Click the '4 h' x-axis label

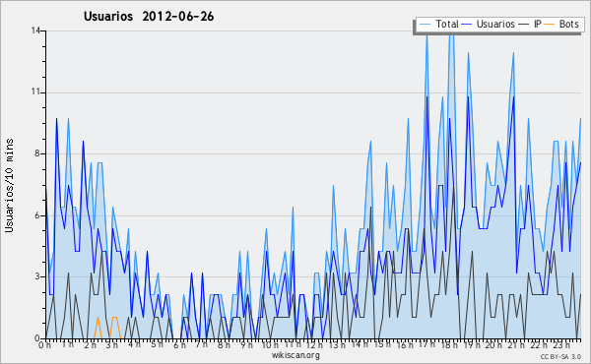coord(134,344)
